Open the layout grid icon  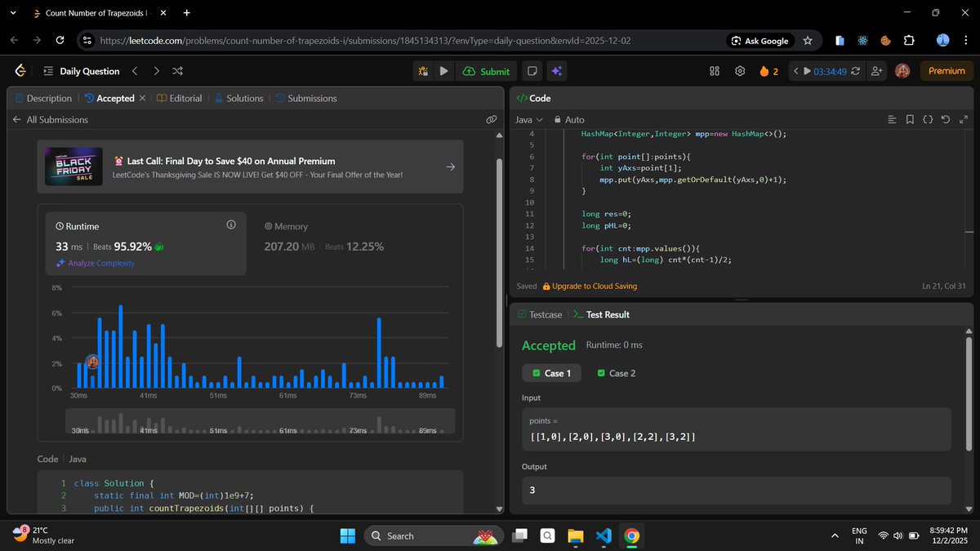[714, 71]
